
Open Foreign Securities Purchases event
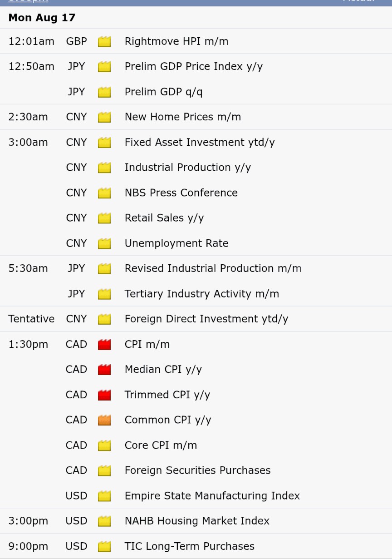(x=198, y=470)
